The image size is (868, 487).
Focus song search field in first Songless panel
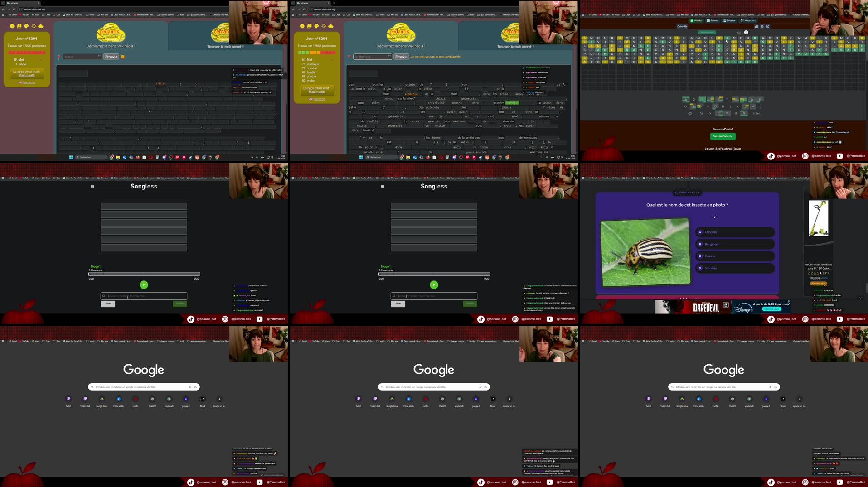(144, 296)
